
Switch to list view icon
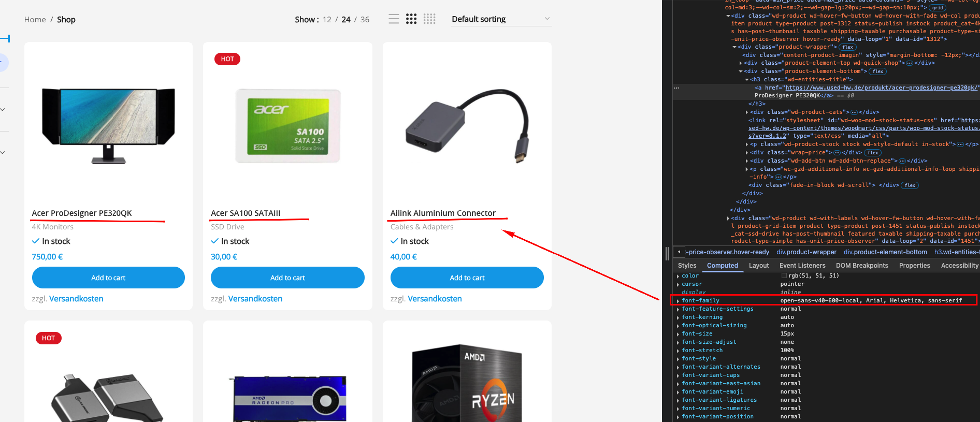(x=394, y=19)
